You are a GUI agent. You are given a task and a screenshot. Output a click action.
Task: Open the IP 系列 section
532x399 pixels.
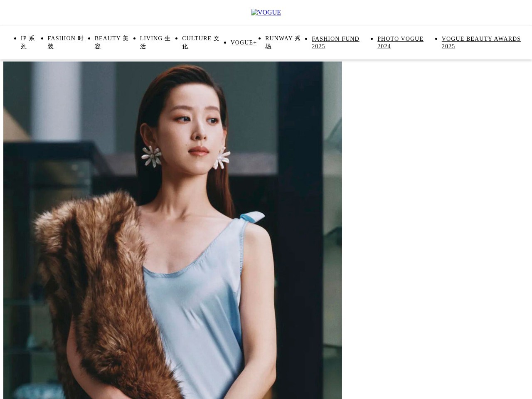(x=27, y=42)
